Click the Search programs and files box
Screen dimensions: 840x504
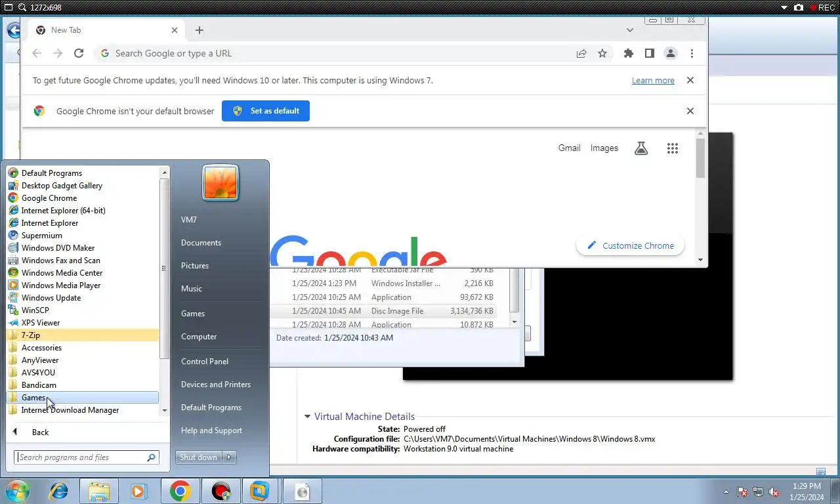pyautogui.click(x=86, y=457)
